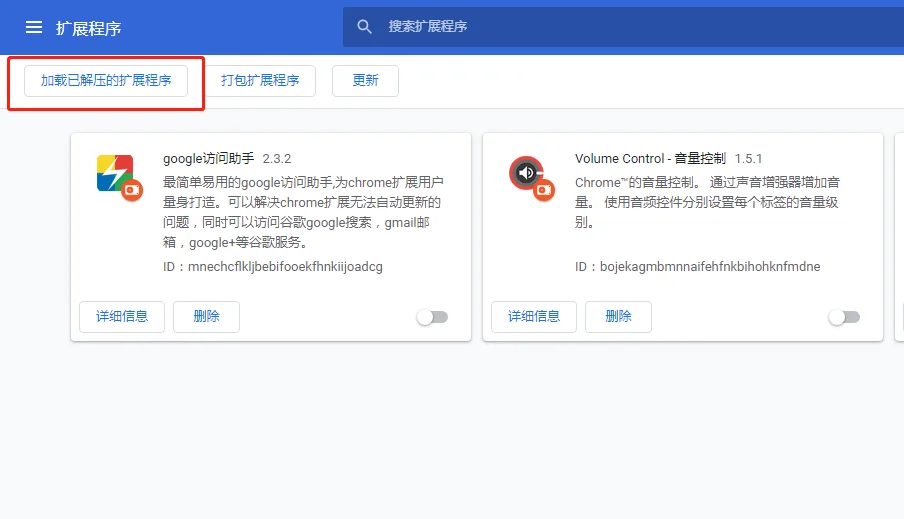Click the search magnifier icon
The image size is (904, 519).
(364, 27)
